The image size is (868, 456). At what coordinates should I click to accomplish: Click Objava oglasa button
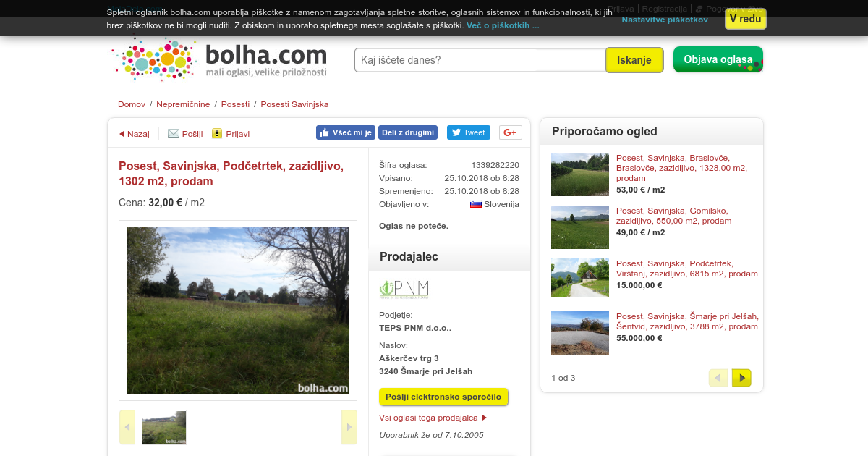tap(718, 59)
